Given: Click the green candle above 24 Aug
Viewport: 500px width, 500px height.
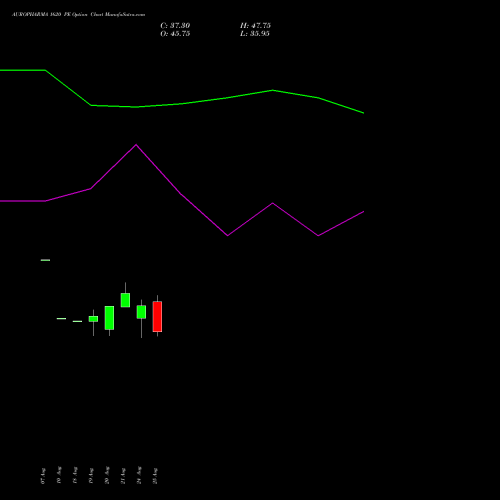Looking at the screenshot, I should (x=141, y=312).
